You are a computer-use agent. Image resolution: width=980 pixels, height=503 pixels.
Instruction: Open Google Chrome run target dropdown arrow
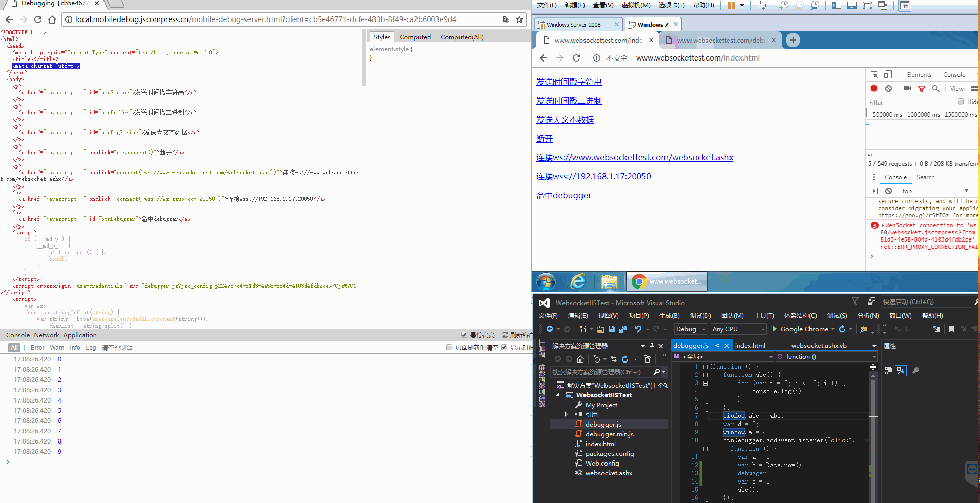tap(833, 329)
